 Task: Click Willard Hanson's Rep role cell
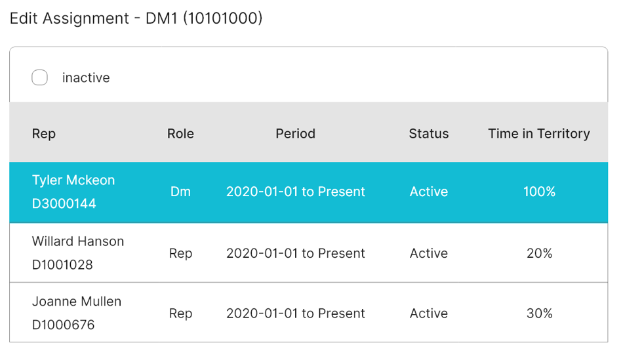[180, 254]
